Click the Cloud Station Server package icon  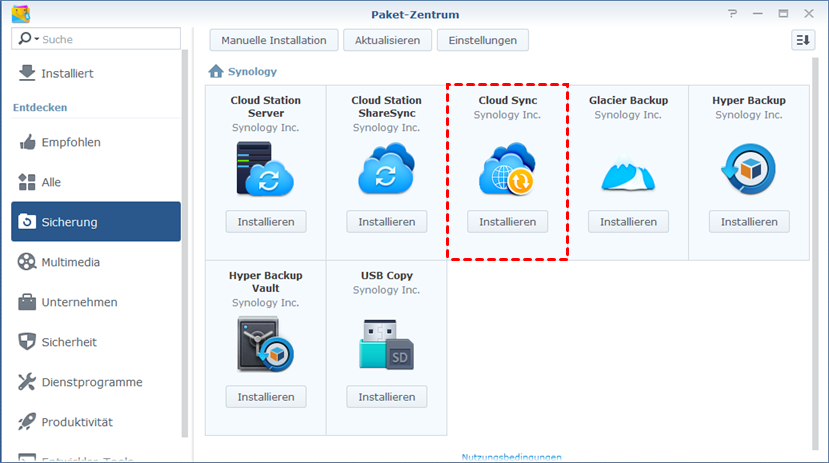[265, 169]
